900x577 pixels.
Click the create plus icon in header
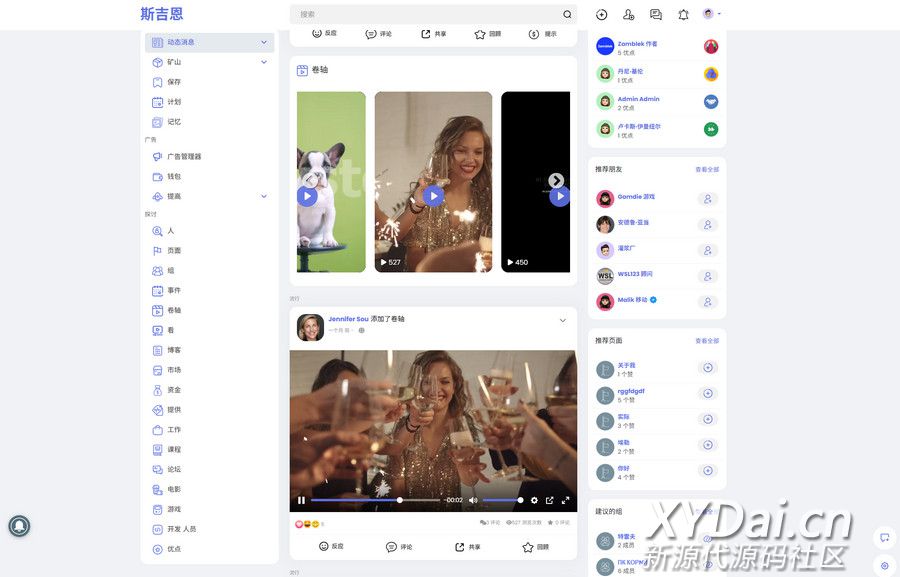point(602,15)
